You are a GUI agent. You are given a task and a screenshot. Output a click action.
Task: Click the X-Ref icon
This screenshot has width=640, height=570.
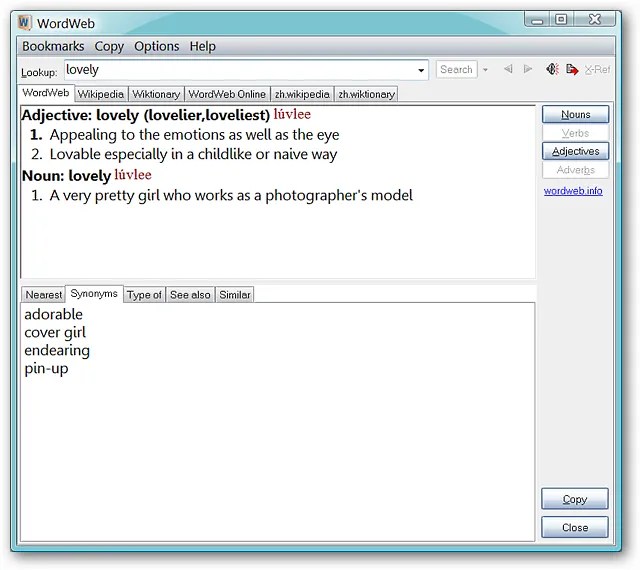point(597,69)
